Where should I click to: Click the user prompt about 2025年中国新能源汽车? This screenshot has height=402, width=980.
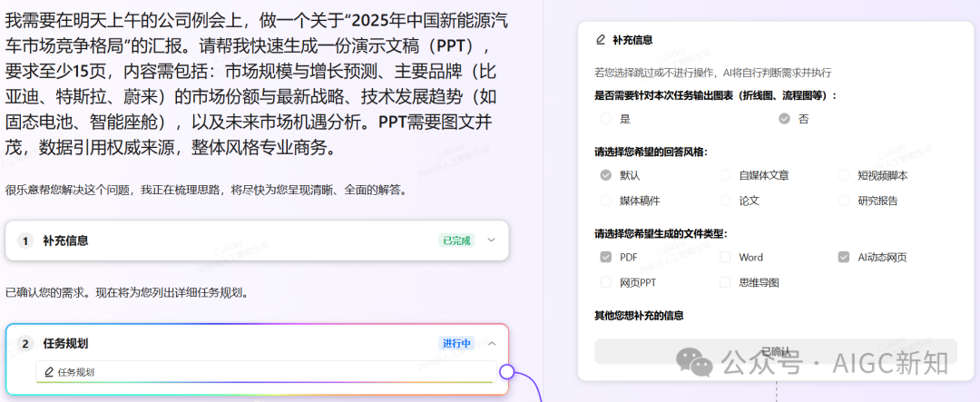256,83
